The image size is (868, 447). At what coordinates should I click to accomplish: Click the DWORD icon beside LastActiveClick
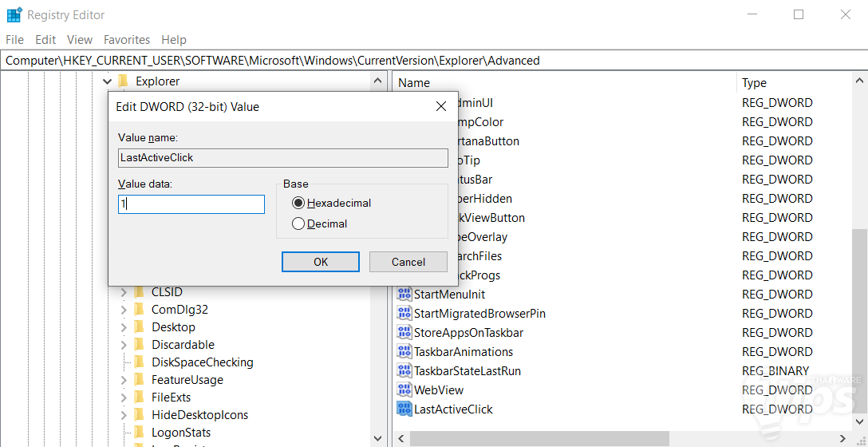pyautogui.click(x=404, y=409)
